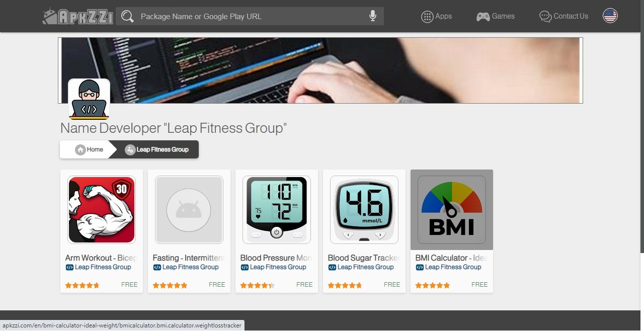Click the developer avatar icon
Image resolution: width=644 pixels, height=331 pixels.
click(89, 99)
